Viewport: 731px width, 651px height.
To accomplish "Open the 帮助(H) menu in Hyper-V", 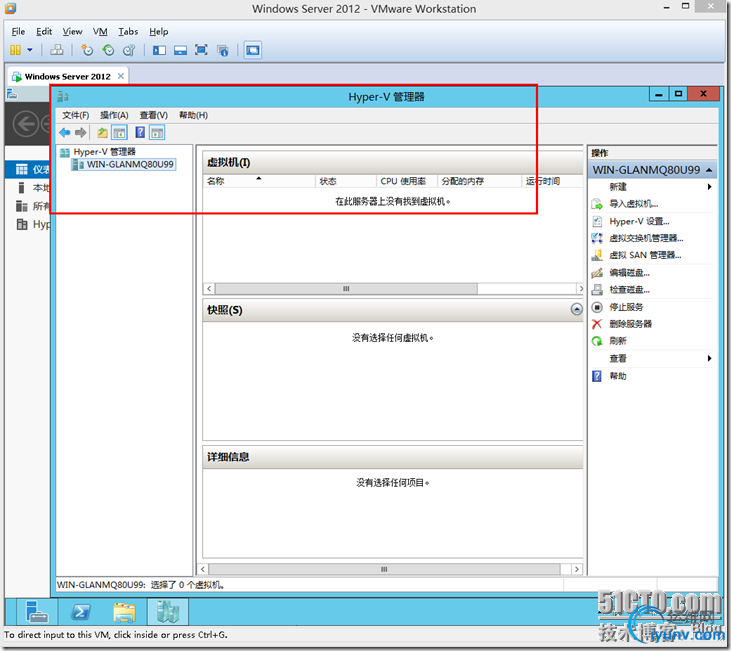I will point(193,115).
